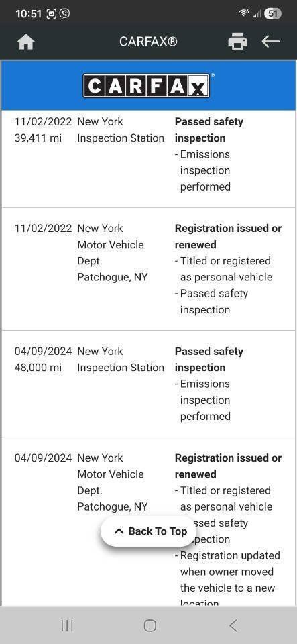Tap the screen capture status bar icon
The height and width of the screenshot is (644, 297).
(51, 13)
